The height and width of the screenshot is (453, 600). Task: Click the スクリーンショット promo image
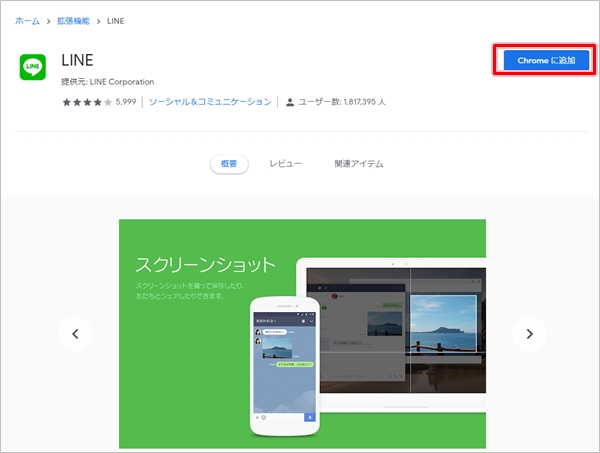(x=302, y=334)
